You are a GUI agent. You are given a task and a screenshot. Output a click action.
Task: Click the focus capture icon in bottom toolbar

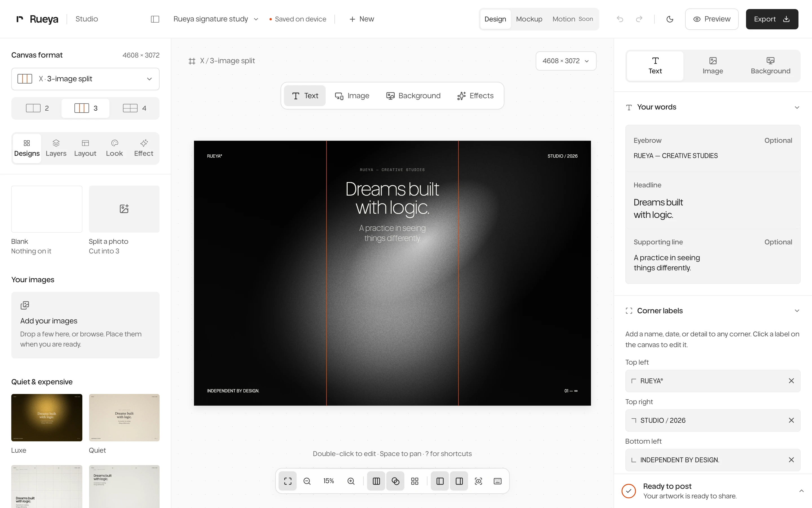tap(478, 481)
